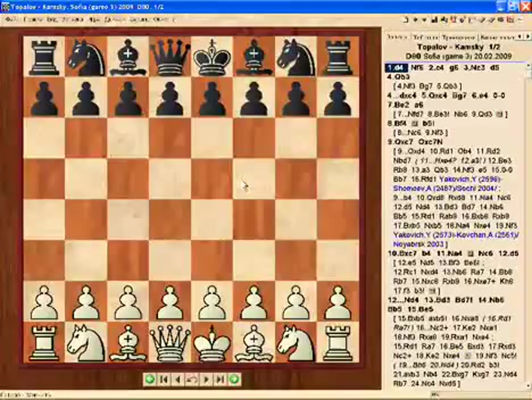Step back one move
The height and width of the screenshot is (400, 532).
click(x=178, y=380)
